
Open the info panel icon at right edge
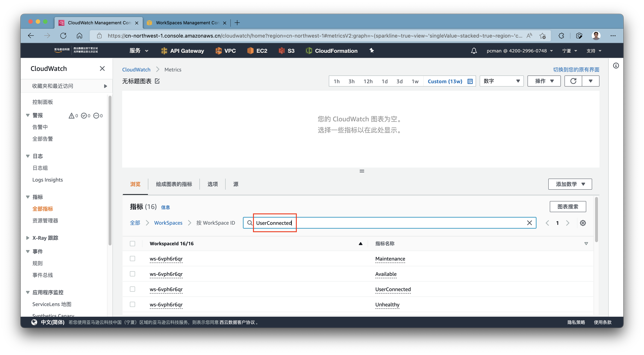(616, 66)
